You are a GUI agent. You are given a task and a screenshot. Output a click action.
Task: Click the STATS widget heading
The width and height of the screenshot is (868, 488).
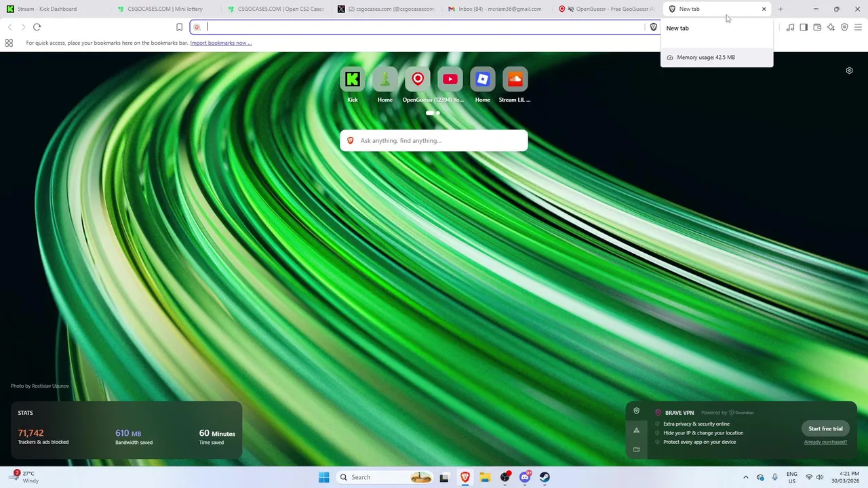click(25, 413)
